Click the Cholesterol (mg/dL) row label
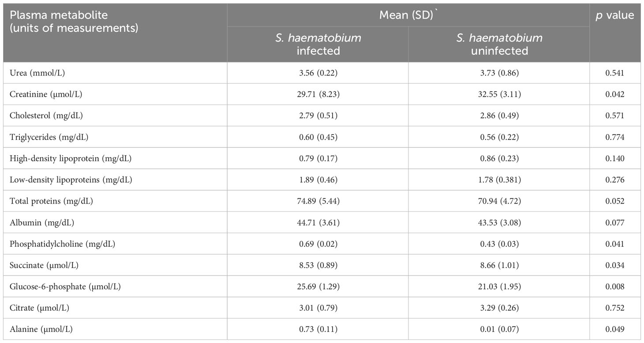The width and height of the screenshot is (644, 343). coord(46,116)
